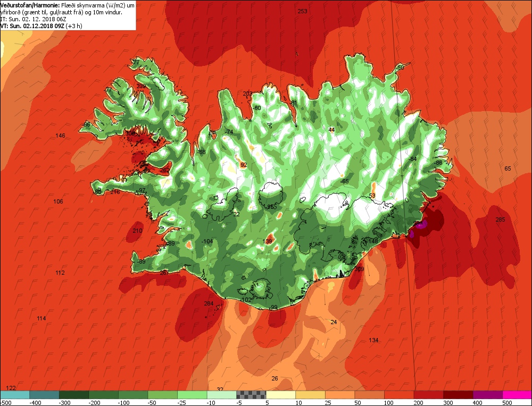Click the value '-81' on the map
The height and width of the screenshot is (406, 532).
[294, 103]
